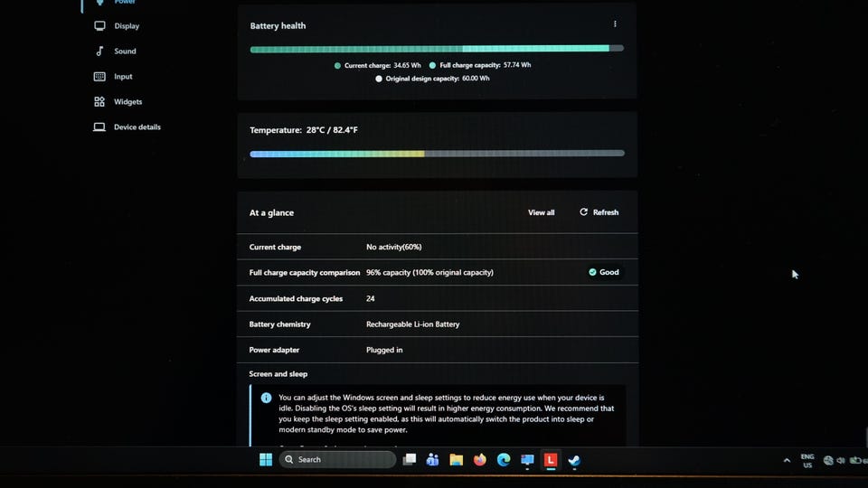The image size is (868, 488).
Task: Click the ENG US language indicator
Action: (x=807, y=461)
